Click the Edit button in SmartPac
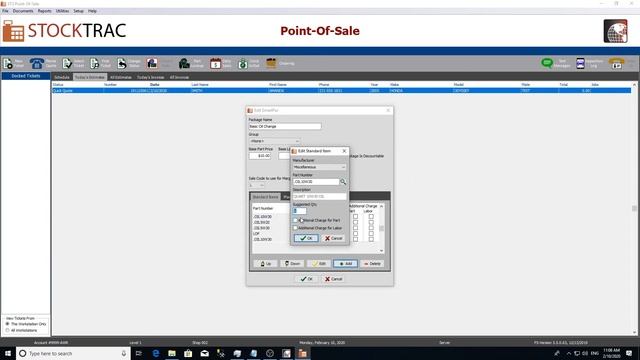 tap(319, 264)
